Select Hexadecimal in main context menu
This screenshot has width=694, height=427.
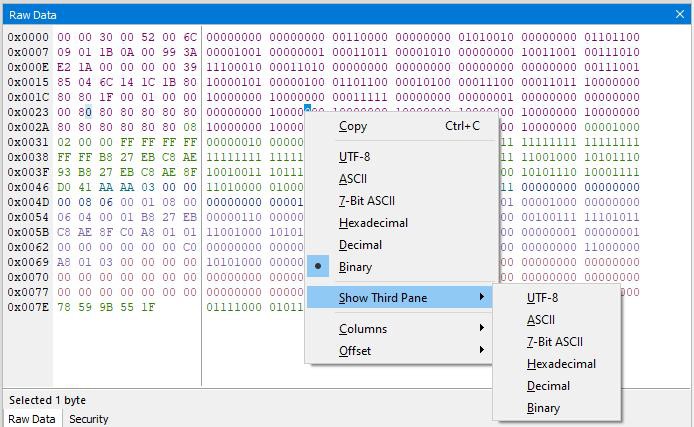click(402, 223)
